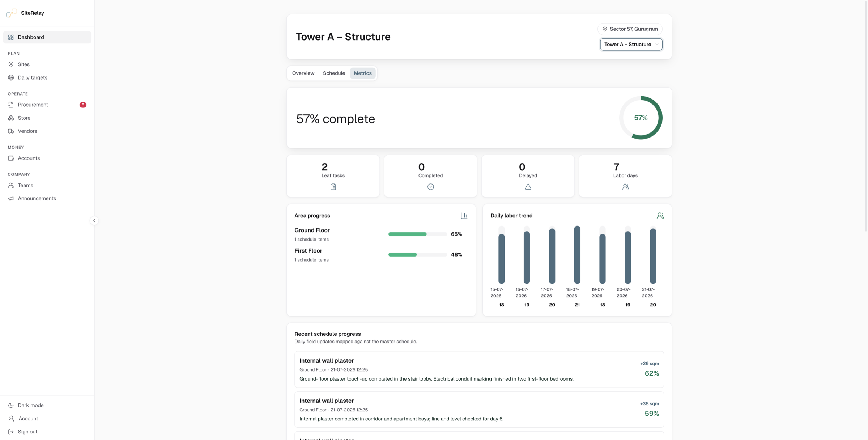
Task: Click the First Floor area label
Action: (308, 251)
